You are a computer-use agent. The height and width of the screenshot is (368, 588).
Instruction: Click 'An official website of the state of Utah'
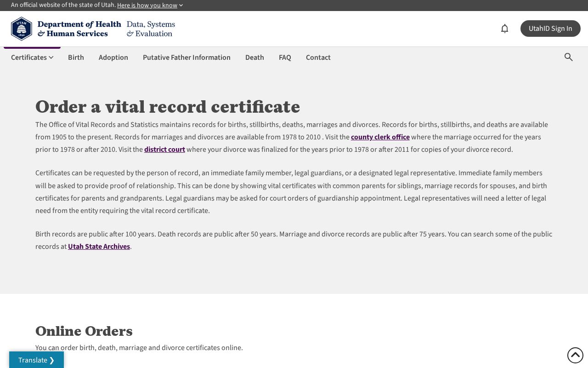pos(63,5)
